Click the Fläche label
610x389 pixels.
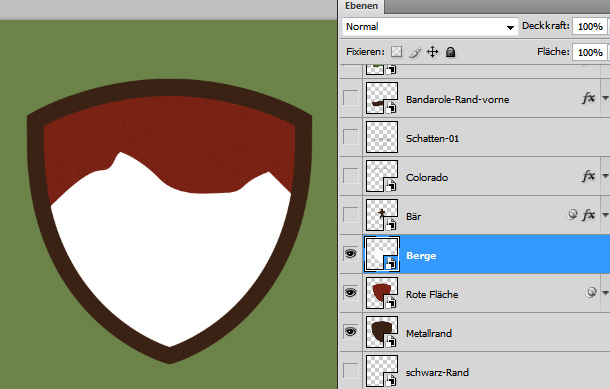[x=553, y=52]
